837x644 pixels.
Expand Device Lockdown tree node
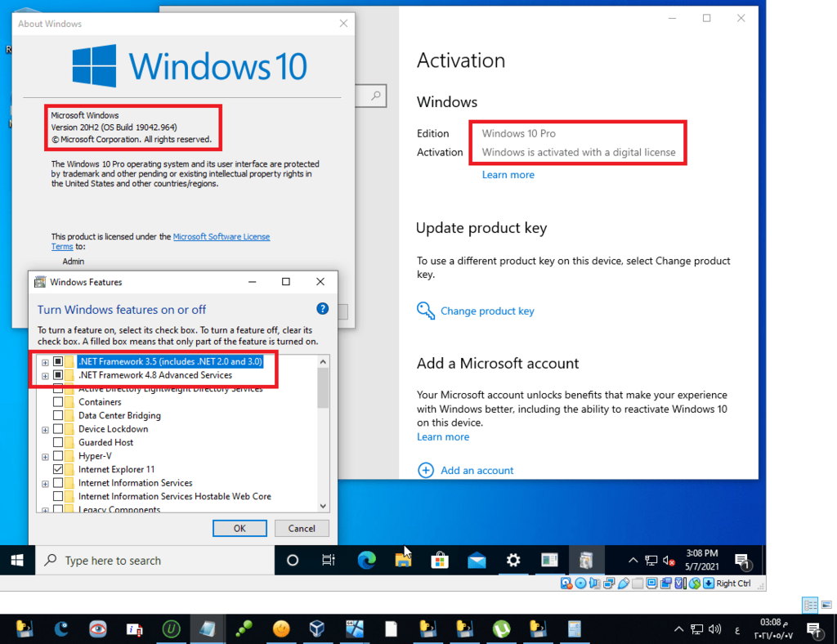pyautogui.click(x=46, y=430)
